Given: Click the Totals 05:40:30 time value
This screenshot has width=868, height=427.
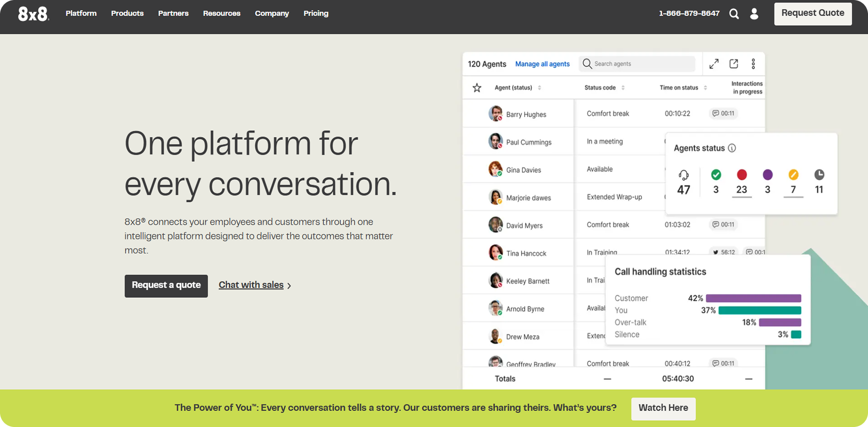Looking at the screenshot, I should click(x=678, y=379).
